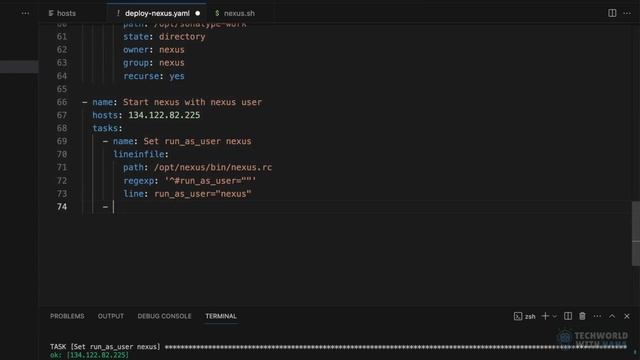
Task: Click 'recurse: yes' on line 64
Action: (x=154, y=76)
